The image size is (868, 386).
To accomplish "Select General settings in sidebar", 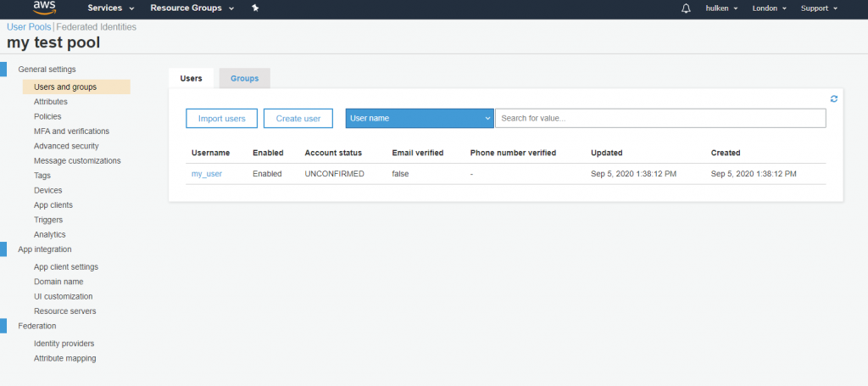I will coord(47,70).
